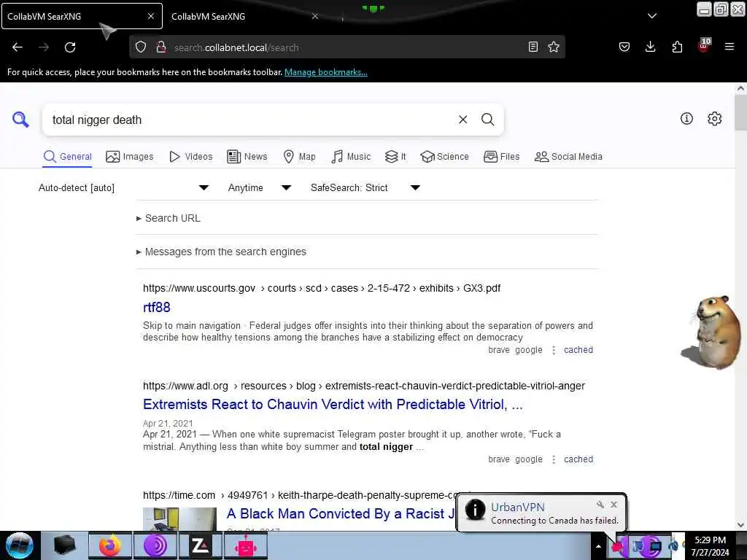Image resolution: width=747 pixels, height=560 pixels.
Task: Open the black folder taskbar icon
Action: [x=65, y=545]
